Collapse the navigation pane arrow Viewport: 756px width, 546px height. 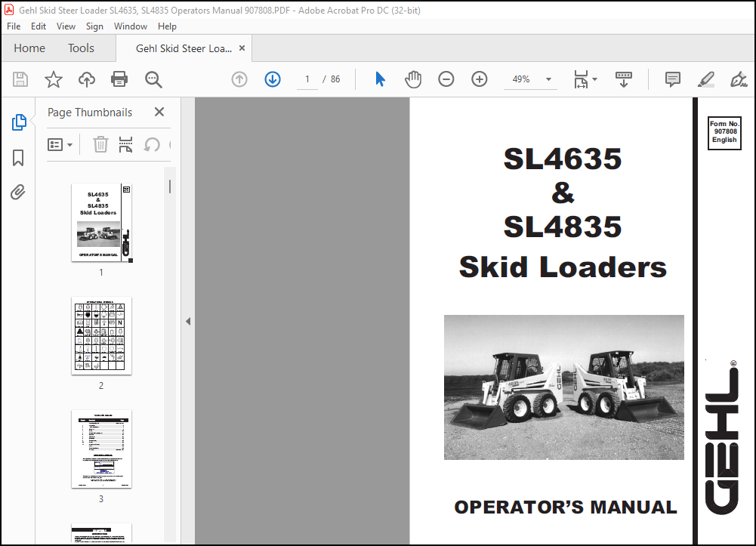[x=188, y=322]
